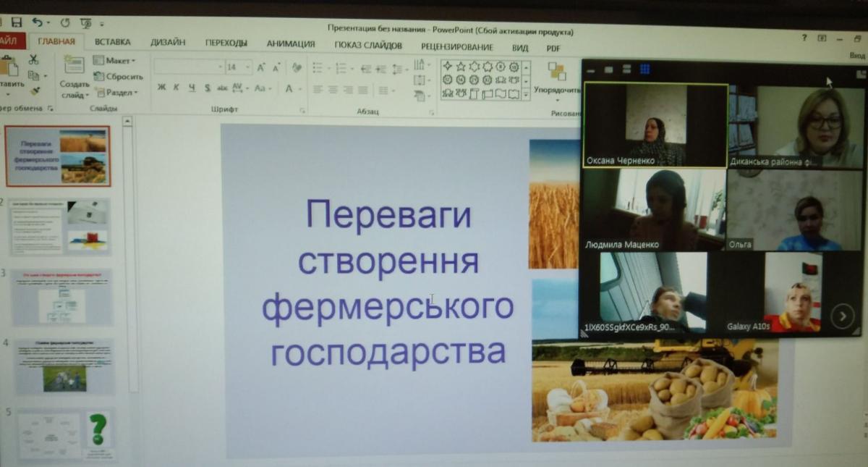This screenshot has width=868, height=467.
Task: Show next participants with round arrow button
Action: coord(842,315)
